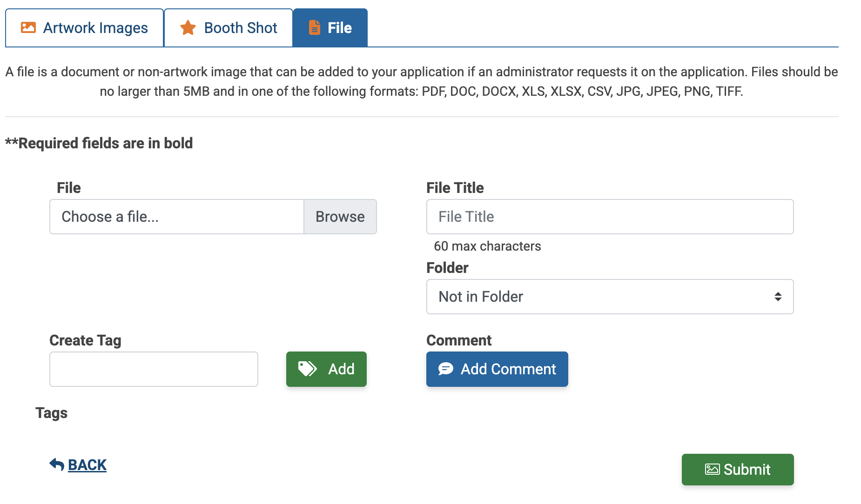This screenshot has height=504, width=861.
Task: Click the orange star Booth Shot icon
Action: (x=188, y=28)
